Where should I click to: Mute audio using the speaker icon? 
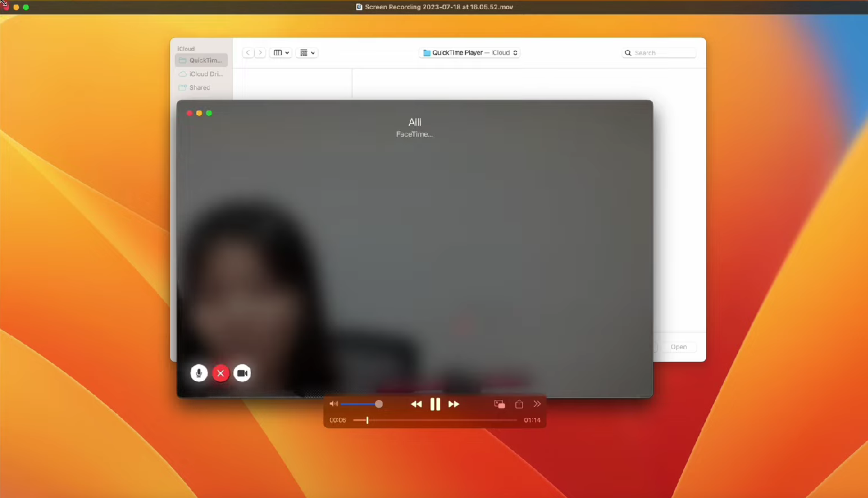pos(333,404)
